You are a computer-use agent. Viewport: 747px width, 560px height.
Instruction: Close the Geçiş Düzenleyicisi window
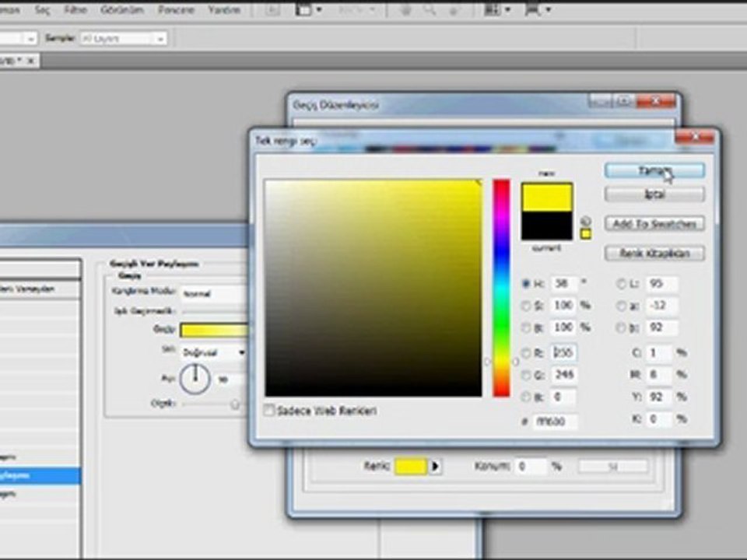pyautogui.click(x=655, y=101)
